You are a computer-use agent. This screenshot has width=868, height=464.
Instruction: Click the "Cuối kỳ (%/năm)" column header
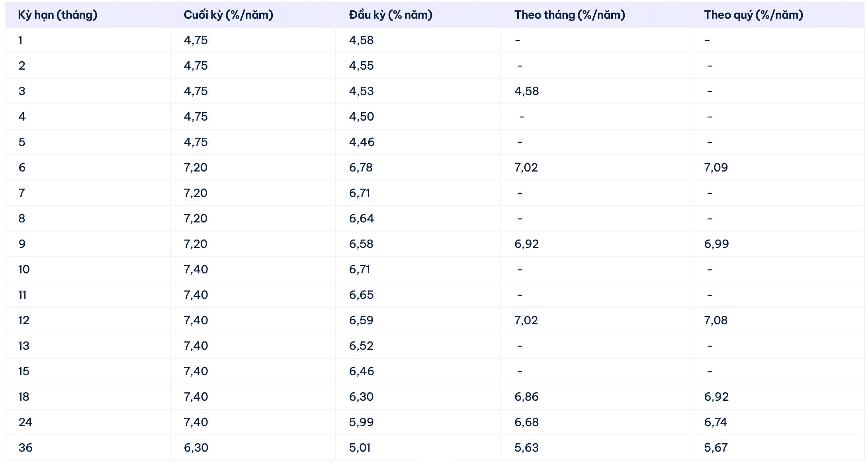point(228,15)
